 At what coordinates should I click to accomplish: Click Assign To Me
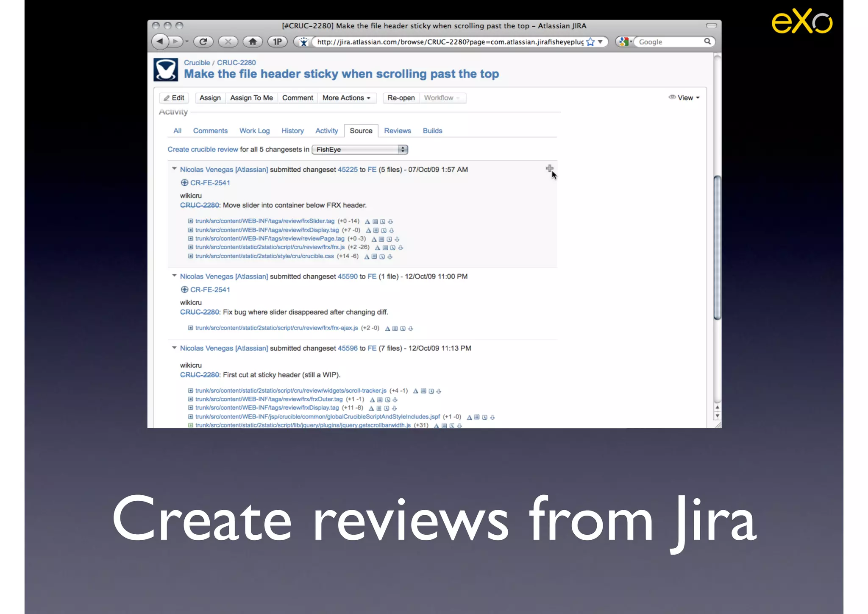pyautogui.click(x=251, y=98)
